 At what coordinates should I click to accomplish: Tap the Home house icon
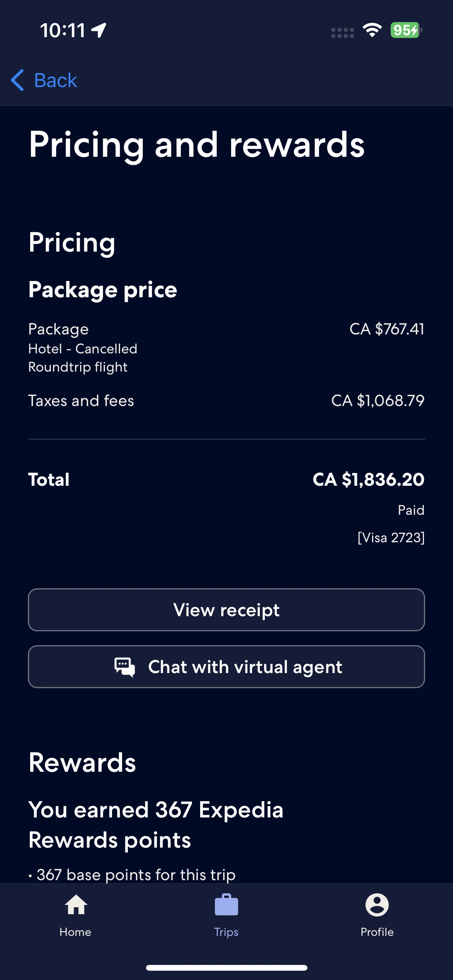[76, 905]
